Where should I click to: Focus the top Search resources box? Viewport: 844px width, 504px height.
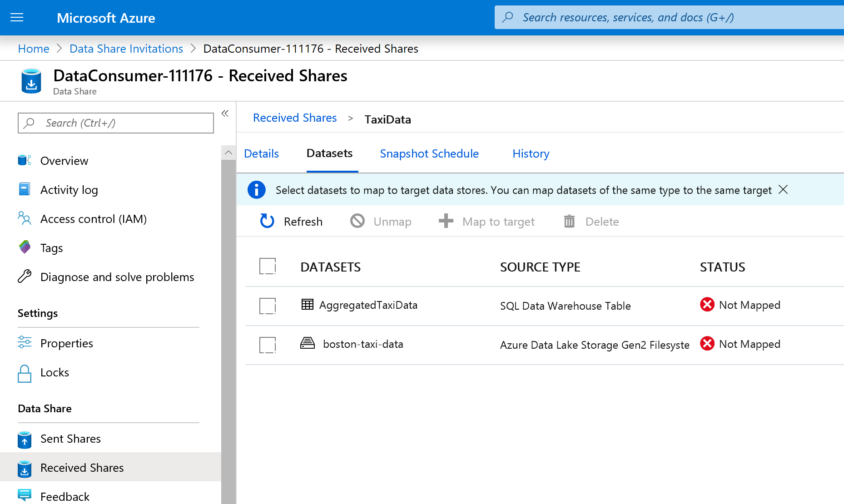pyautogui.click(x=669, y=17)
